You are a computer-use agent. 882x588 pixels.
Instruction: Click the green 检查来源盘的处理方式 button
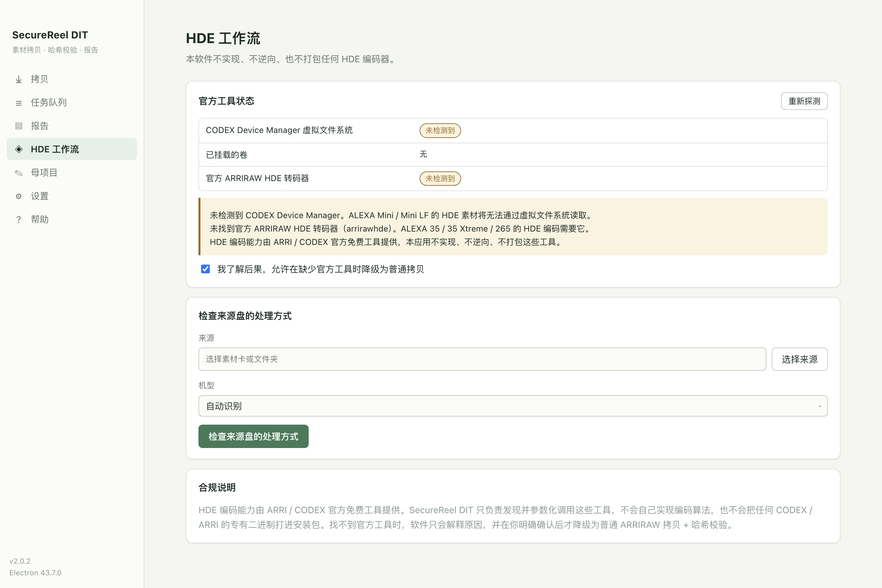tap(254, 437)
